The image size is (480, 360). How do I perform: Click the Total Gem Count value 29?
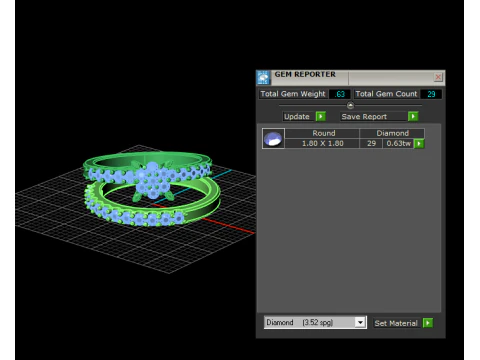[431, 94]
